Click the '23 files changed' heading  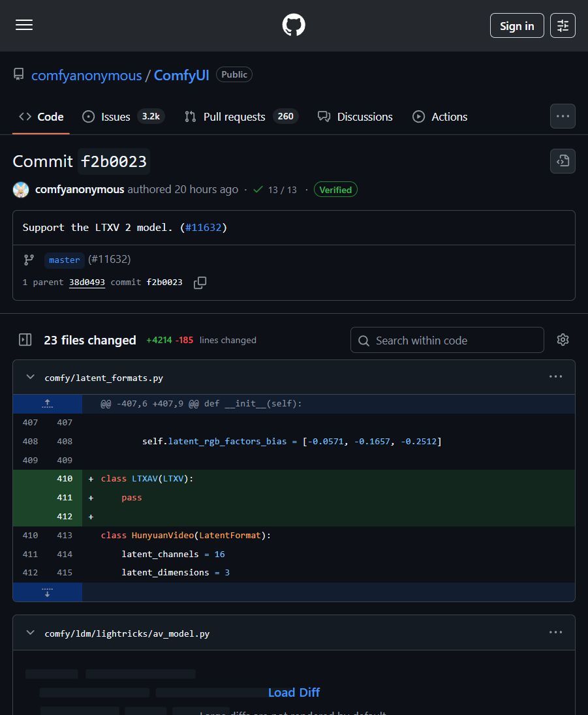(x=90, y=340)
